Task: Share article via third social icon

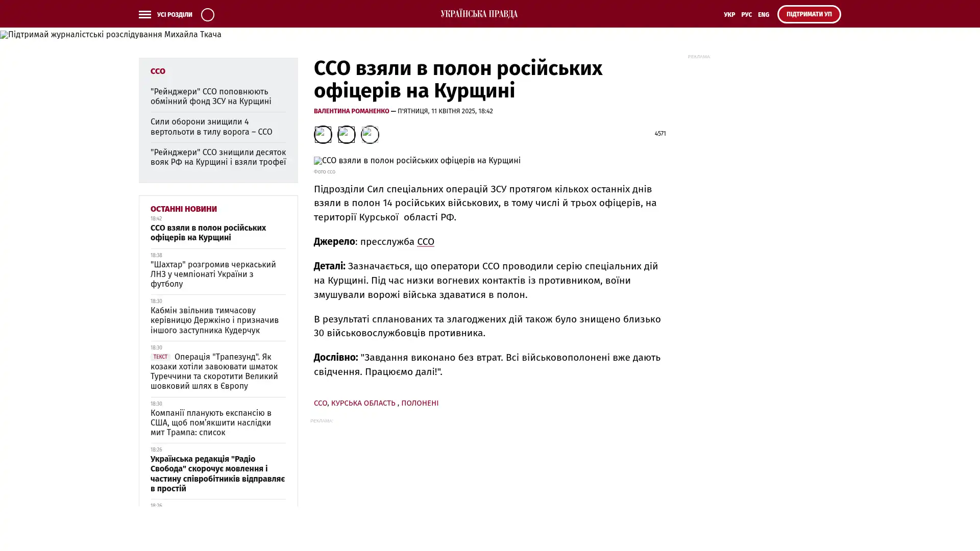Action: coord(370,135)
